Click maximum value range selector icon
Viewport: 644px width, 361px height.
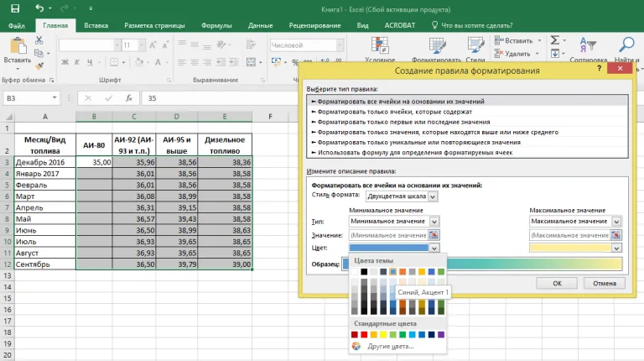tap(615, 235)
